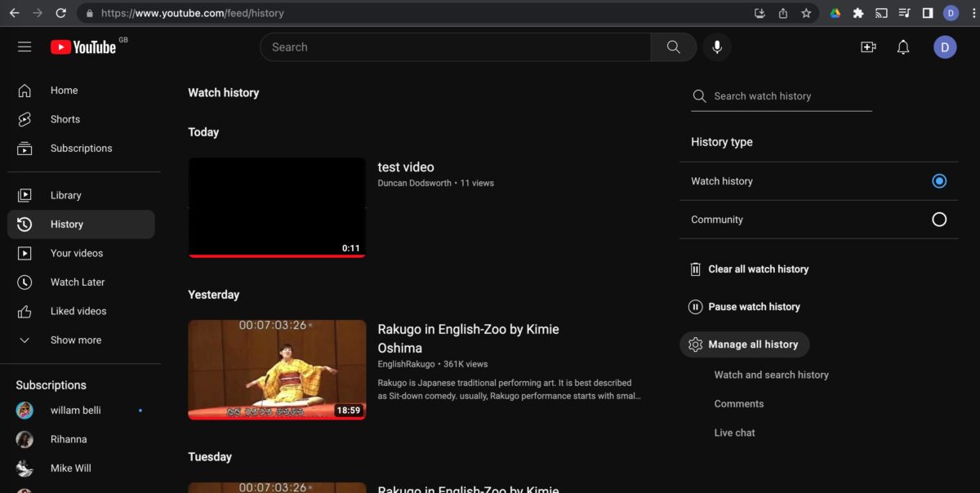980x493 pixels.
Task: Open the Rihanna subscription channel
Action: point(81,439)
